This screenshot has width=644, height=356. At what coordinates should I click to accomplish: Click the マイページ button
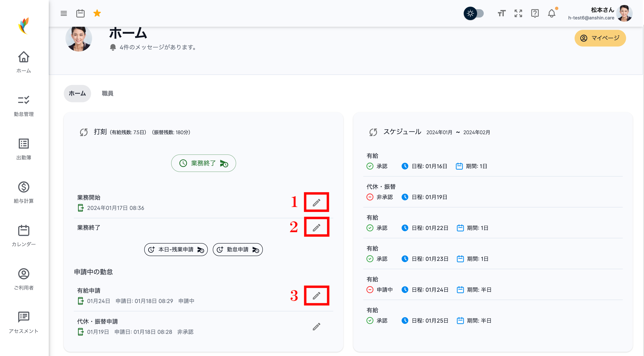point(600,38)
